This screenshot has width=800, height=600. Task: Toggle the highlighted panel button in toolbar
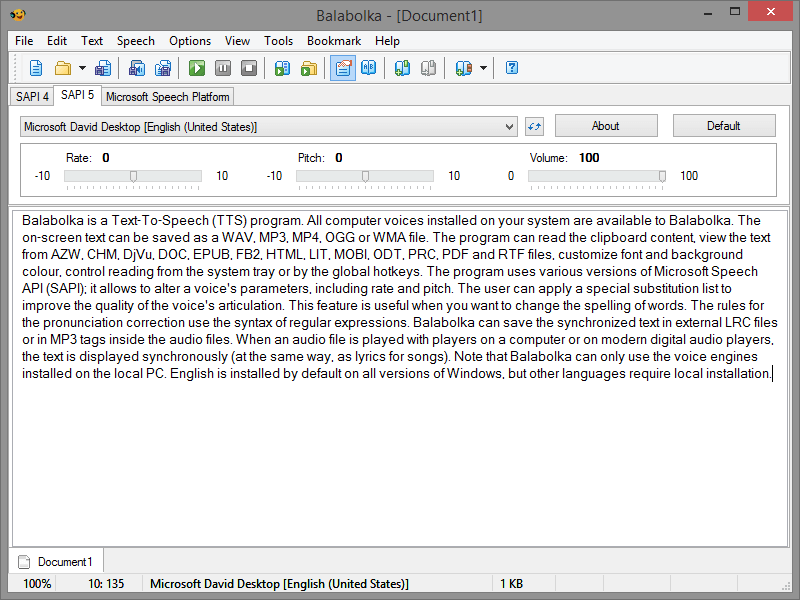pos(343,68)
